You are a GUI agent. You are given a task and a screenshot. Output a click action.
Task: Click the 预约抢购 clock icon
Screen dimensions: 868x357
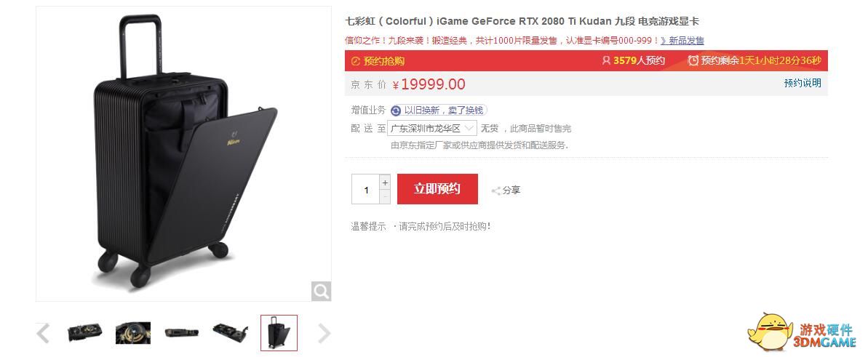356,61
